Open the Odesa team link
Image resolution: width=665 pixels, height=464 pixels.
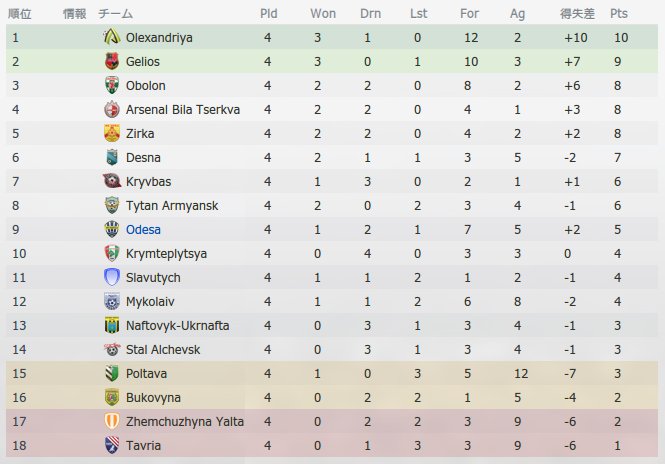(143, 229)
